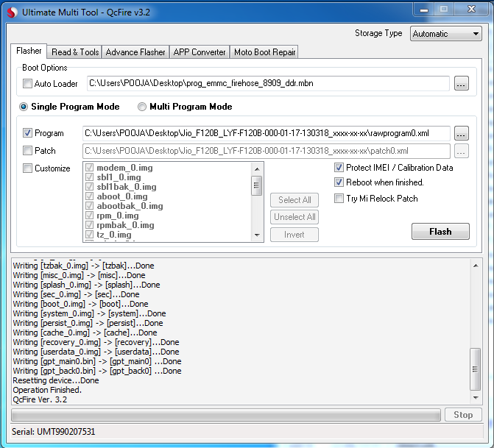Browse for the boot loader file

[461, 83]
